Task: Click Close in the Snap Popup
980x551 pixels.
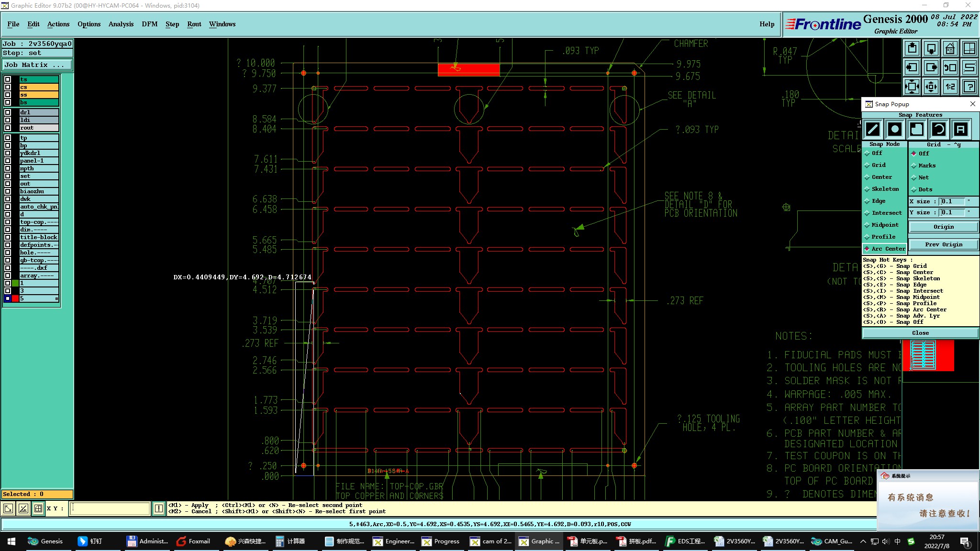Action: pos(920,333)
